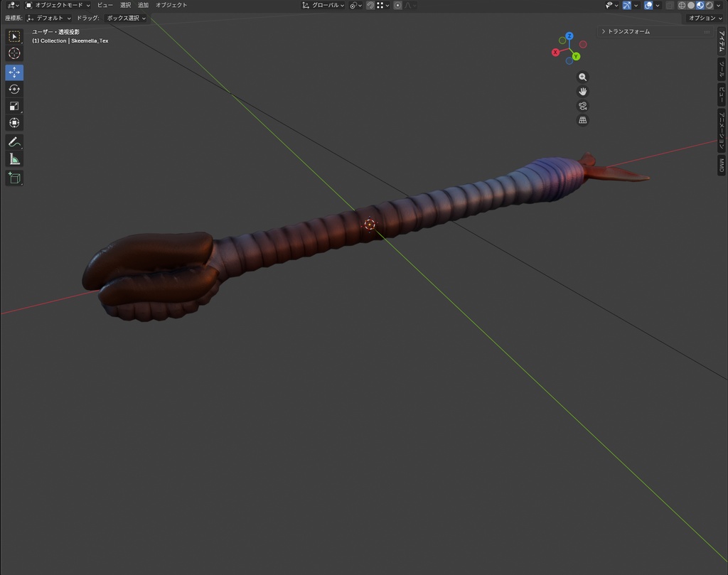
Task: Open the オプション dropdown
Action: 705,18
